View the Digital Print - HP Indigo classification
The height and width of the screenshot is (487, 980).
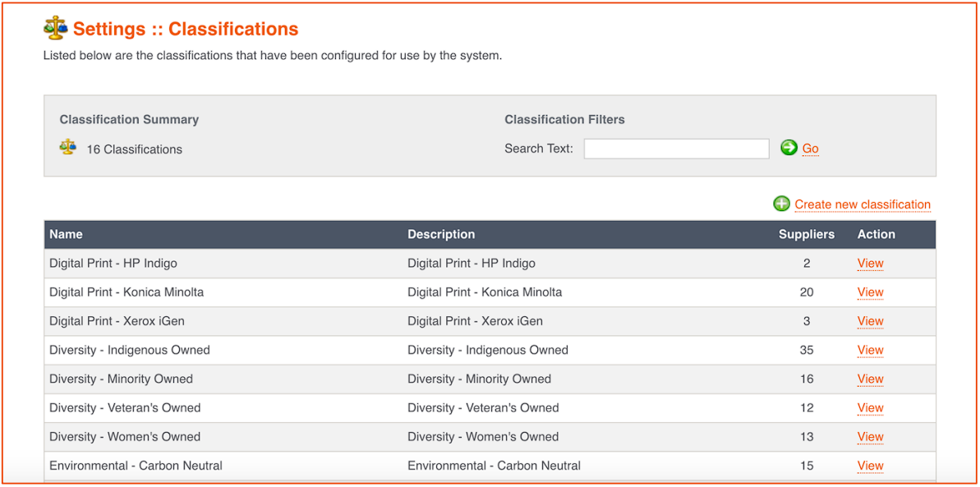click(870, 263)
